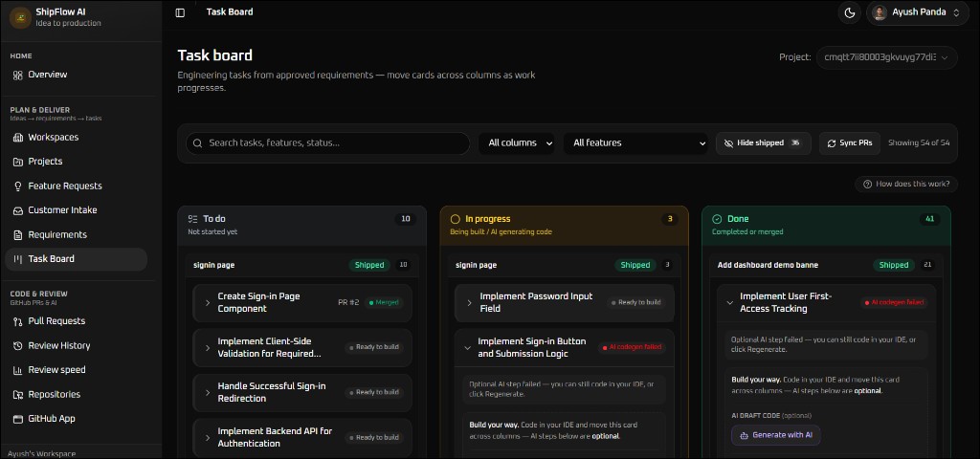Expand Create Sign-in Page Component card
This screenshot has height=459, width=980.
pos(208,303)
